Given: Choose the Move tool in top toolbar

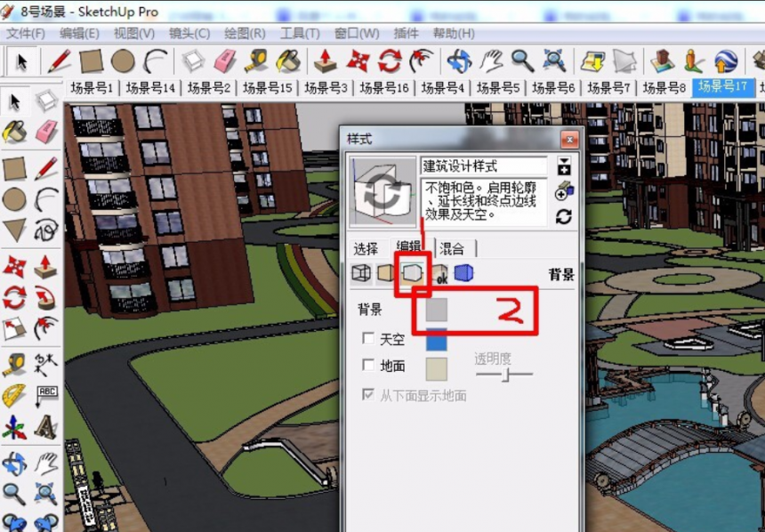Looking at the screenshot, I should coord(358,61).
